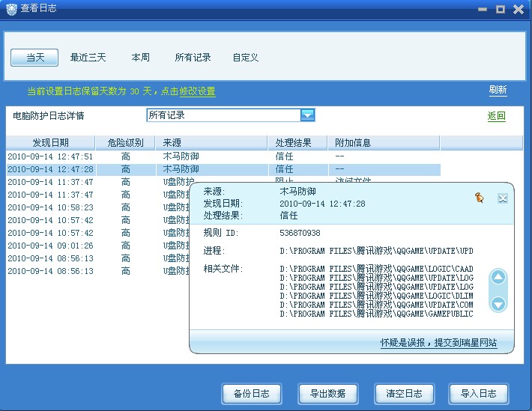Click the 导入日志 button
Image resolution: width=532 pixels, height=411 pixels.
(479, 393)
